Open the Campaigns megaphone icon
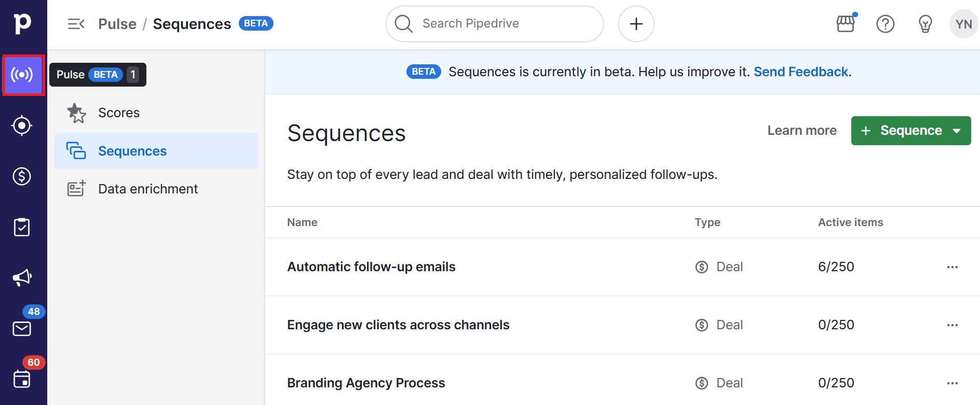 22,277
